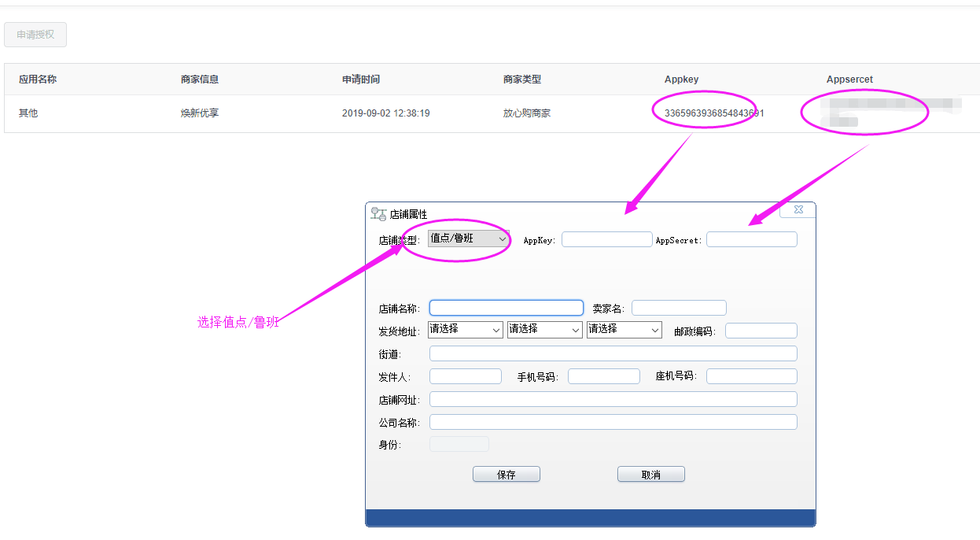Open the second 请选择 city dropdown
This screenshot has width=980, height=540.
coord(544,330)
